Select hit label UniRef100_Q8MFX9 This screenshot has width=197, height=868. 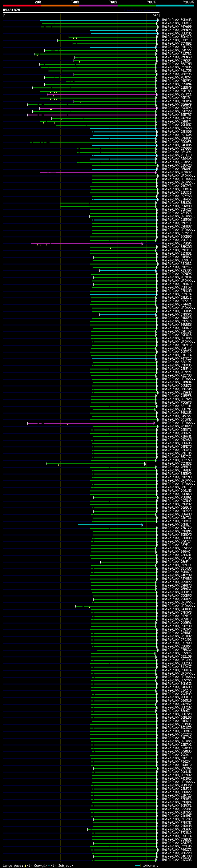177,786
